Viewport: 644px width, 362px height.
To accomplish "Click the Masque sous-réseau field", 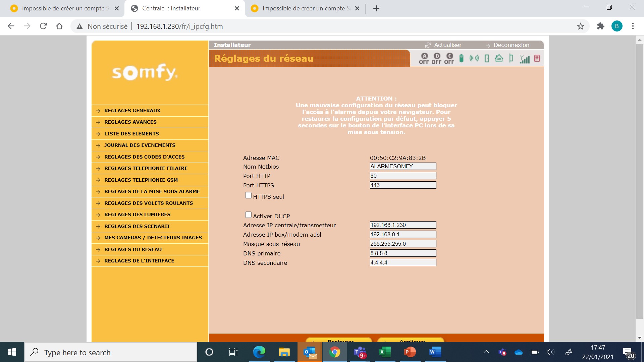I will click(403, 244).
